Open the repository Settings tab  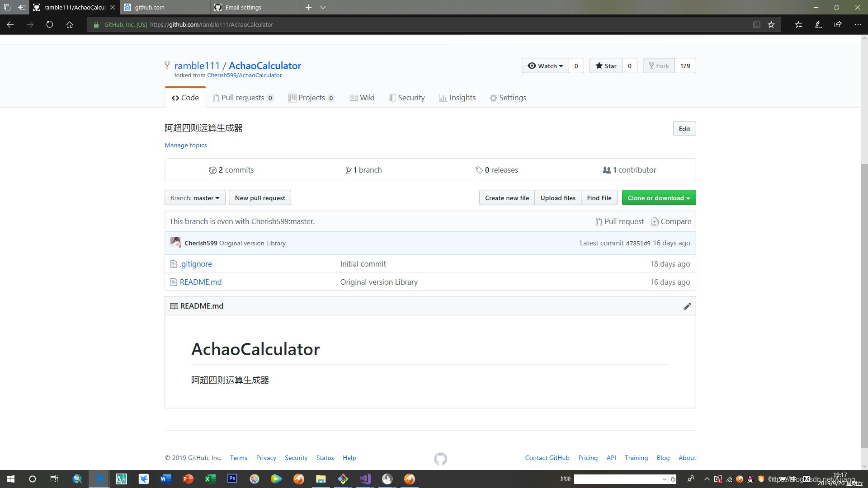[508, 98]
